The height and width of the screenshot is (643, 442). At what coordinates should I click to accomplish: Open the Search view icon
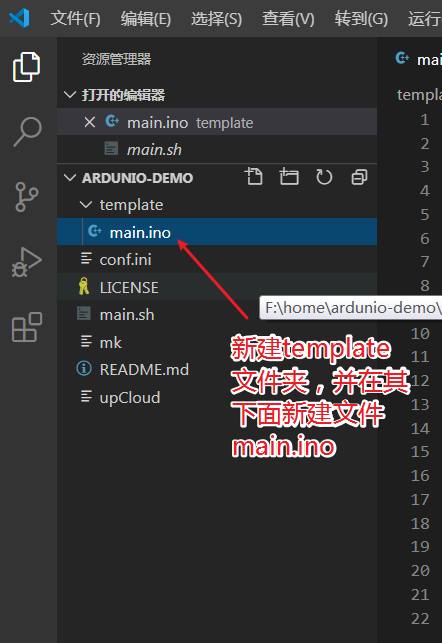pyautogui.click(x=27, y=131)
